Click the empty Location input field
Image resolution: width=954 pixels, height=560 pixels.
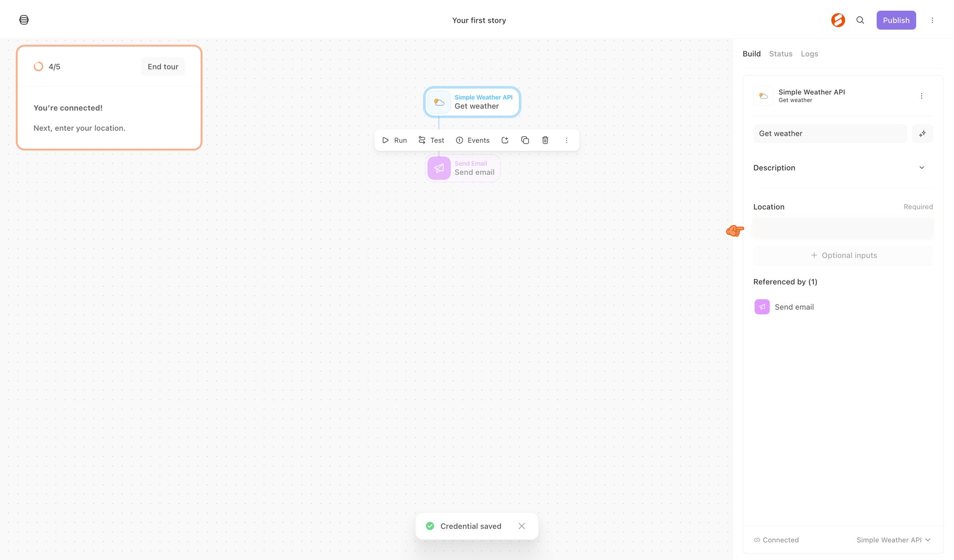843,228
